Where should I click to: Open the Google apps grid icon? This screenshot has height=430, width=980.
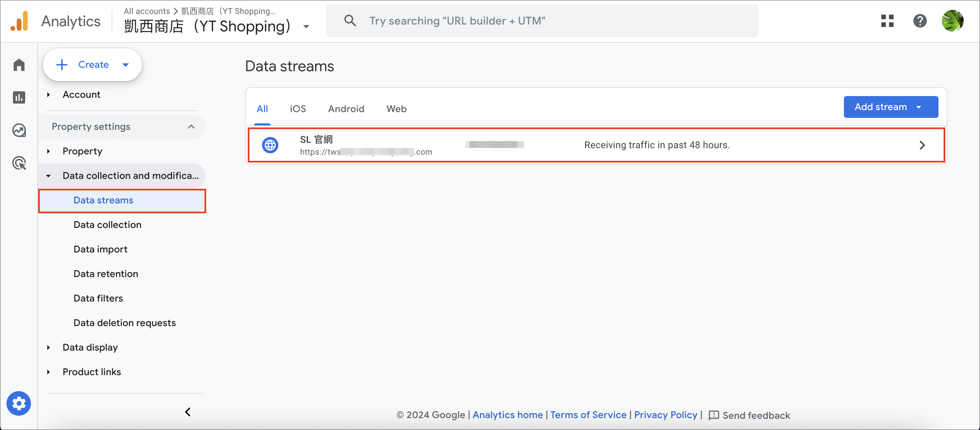pos(887,21)
